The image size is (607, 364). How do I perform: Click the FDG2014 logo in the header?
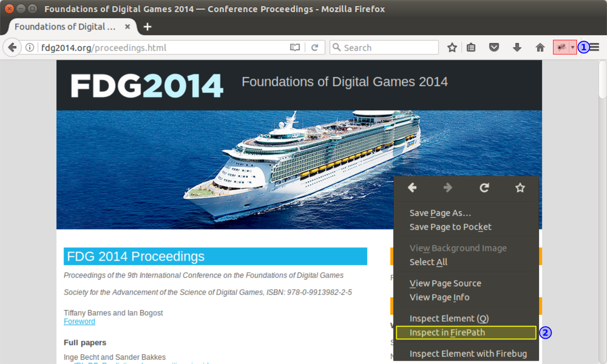147,85
